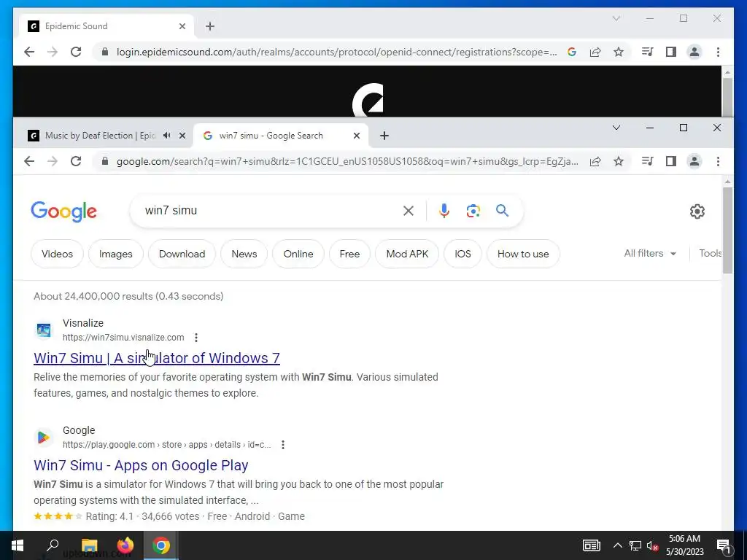Bookmark the Epidemic Sound page with star
Viewport: 747px width, 560px height.
(x=619, y=52)
